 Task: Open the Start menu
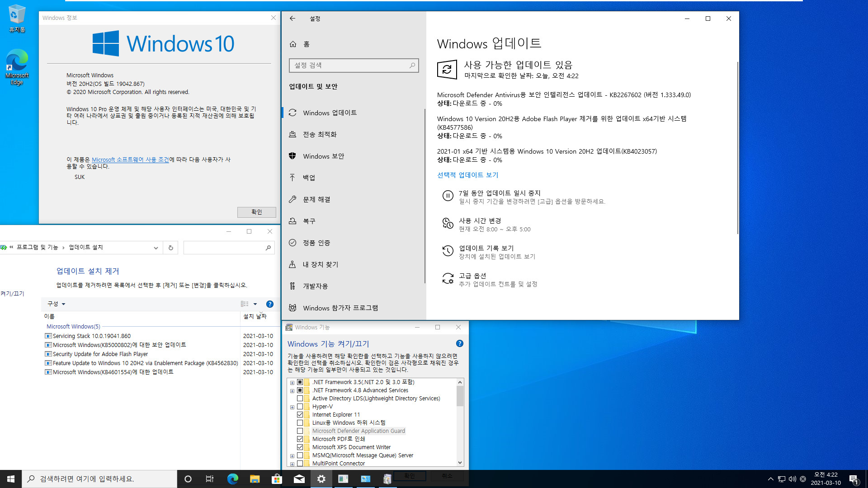11,479
